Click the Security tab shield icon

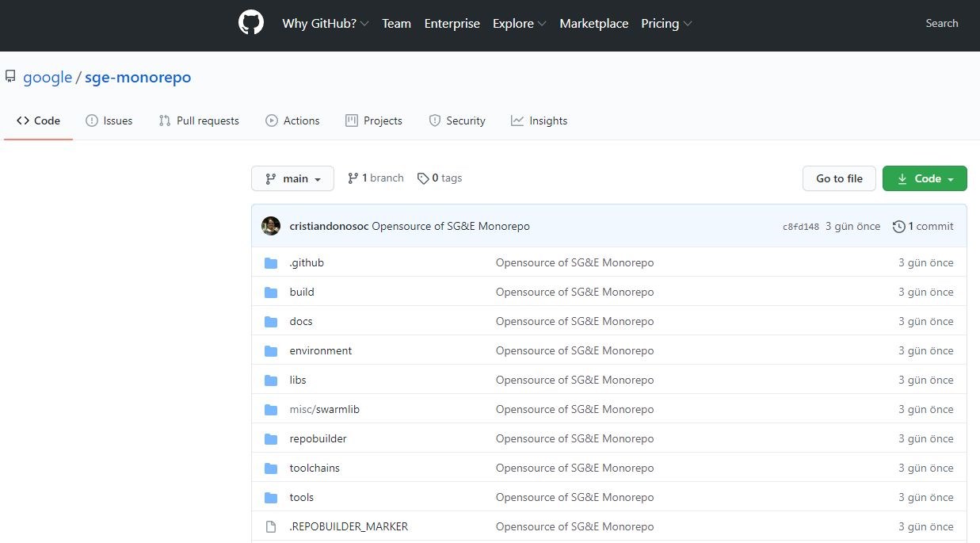point(434,120)
